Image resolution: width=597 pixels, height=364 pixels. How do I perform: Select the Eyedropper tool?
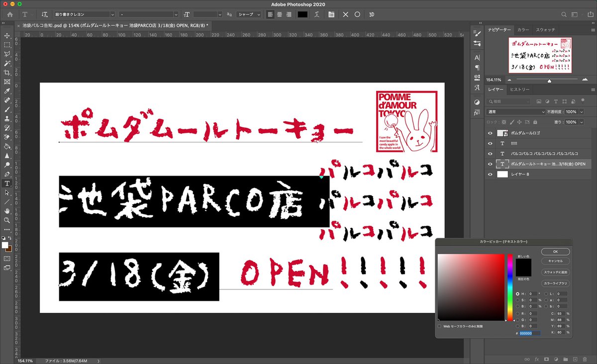[x=7, y=91]
